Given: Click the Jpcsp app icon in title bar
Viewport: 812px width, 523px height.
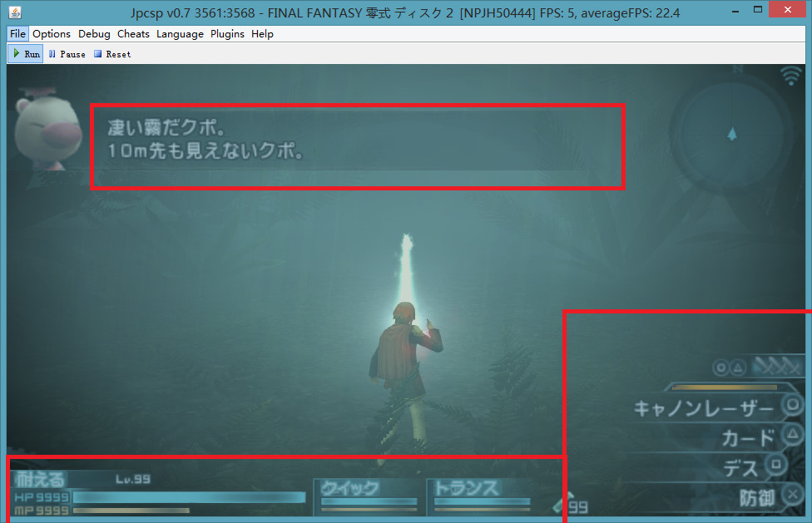Looking at the screenshot, I should (15, 12).
